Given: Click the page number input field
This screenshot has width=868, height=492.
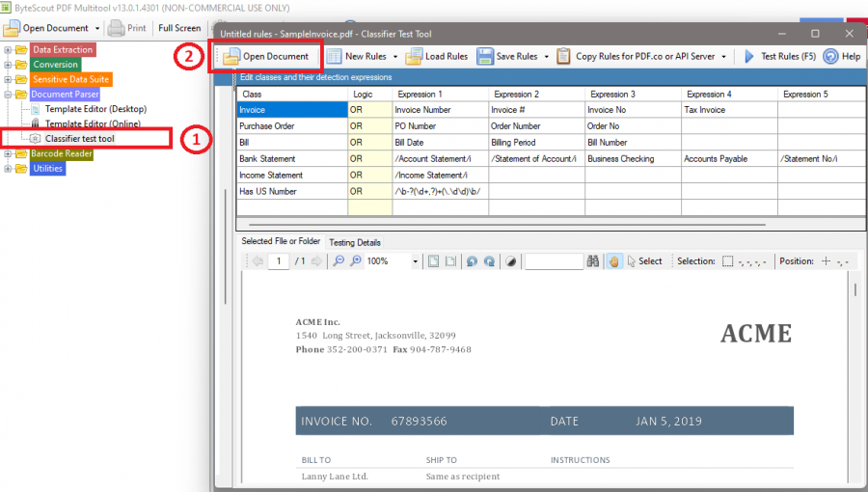Looking at the screenshot, I should [279, 261].
